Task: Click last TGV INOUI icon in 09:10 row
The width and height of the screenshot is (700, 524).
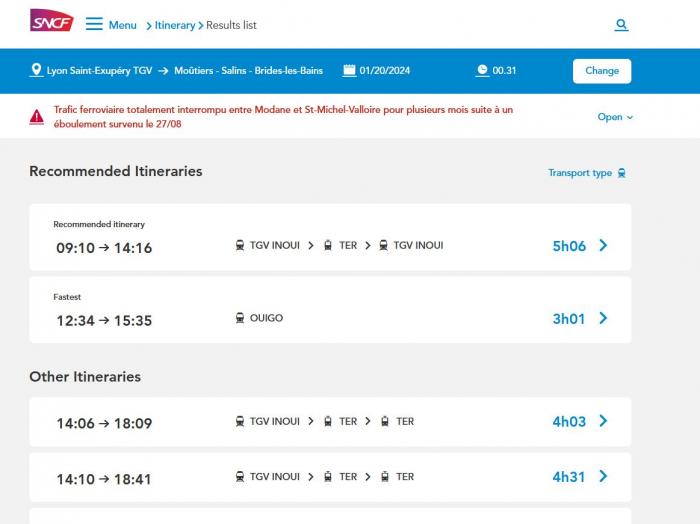Action: click(383, 245)
